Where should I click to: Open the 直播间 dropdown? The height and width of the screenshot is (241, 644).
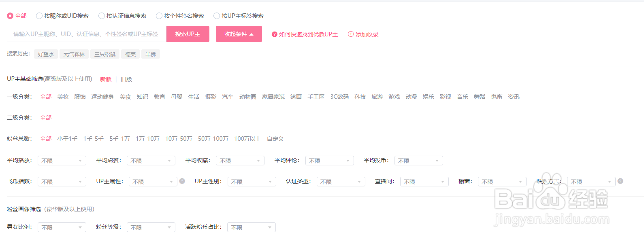[424, 182]
